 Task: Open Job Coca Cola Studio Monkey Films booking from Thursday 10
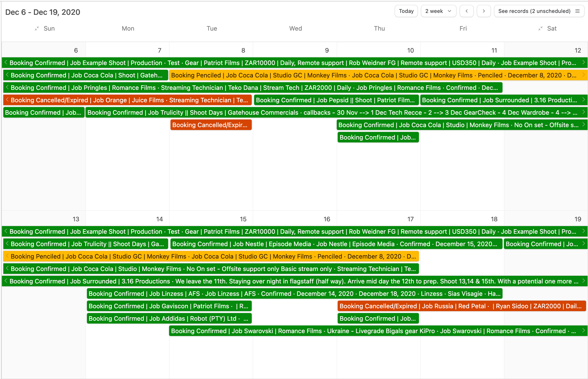[462, 125]
